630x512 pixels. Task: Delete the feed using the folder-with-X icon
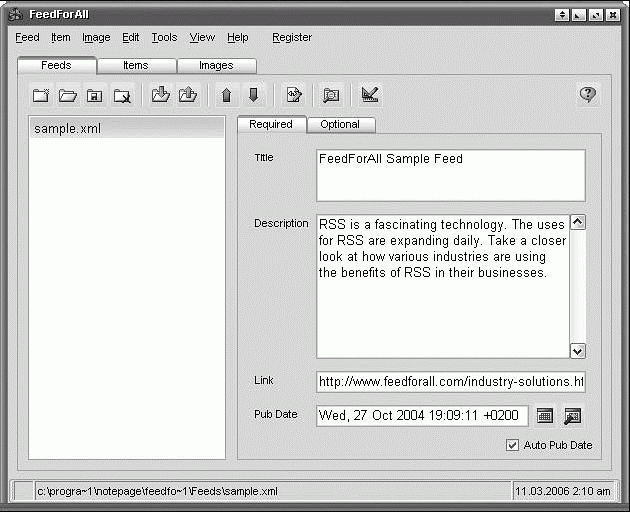point(122,96)
